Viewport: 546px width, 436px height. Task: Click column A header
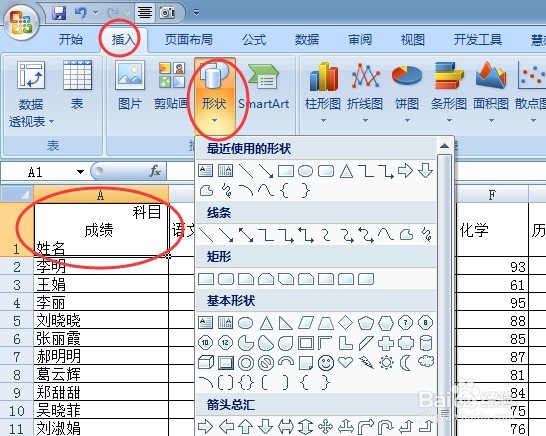pos(101,194)
